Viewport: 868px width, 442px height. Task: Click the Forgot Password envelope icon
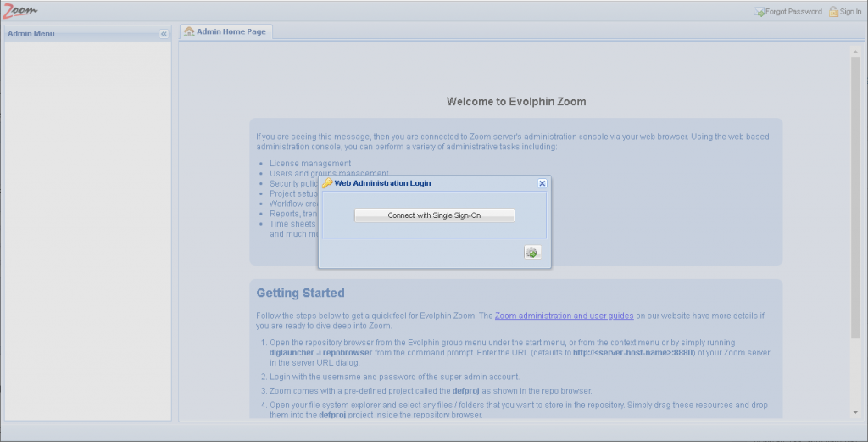(759, 12)
